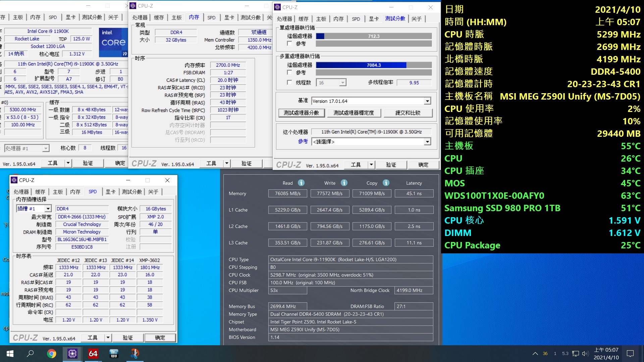This screenshot has width=644, height=362.
Task: Expand 工具 arrow in benchmark window
Action: [371, 165]
